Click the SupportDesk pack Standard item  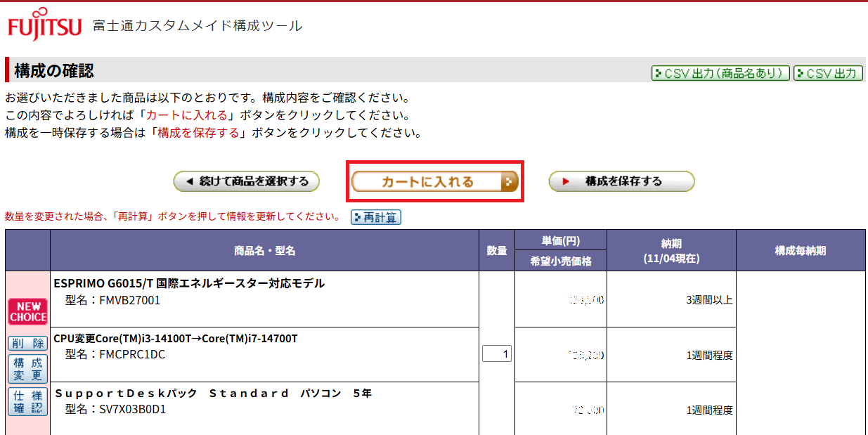click(x=213, y=394)
